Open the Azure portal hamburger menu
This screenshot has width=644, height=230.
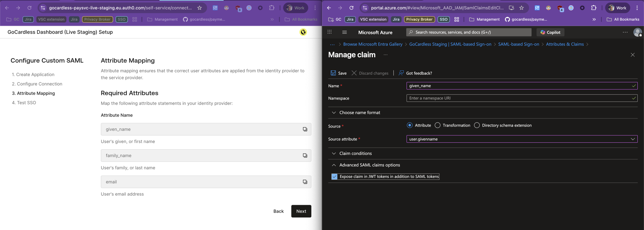(x=344, y=32)
